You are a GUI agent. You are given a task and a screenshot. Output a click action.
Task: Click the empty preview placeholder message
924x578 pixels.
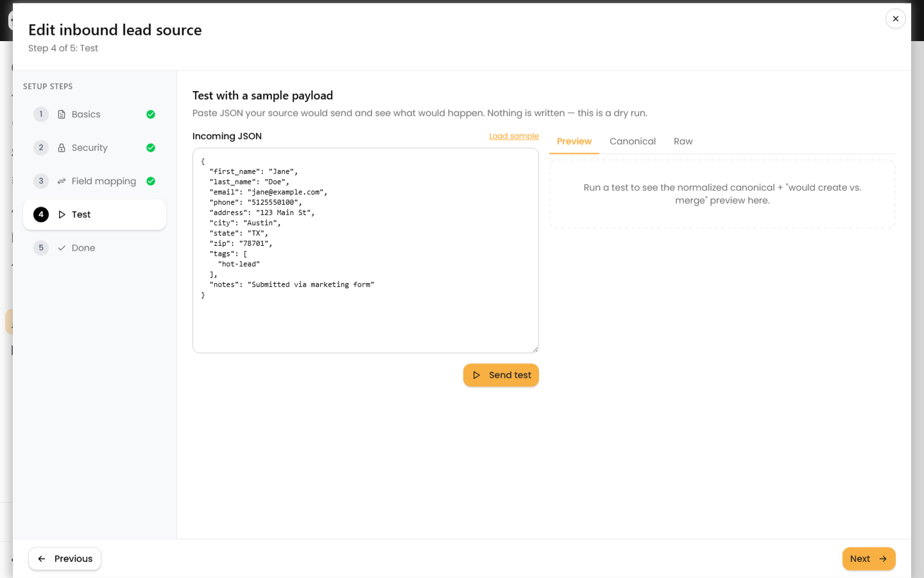click(x=723, y=194)
